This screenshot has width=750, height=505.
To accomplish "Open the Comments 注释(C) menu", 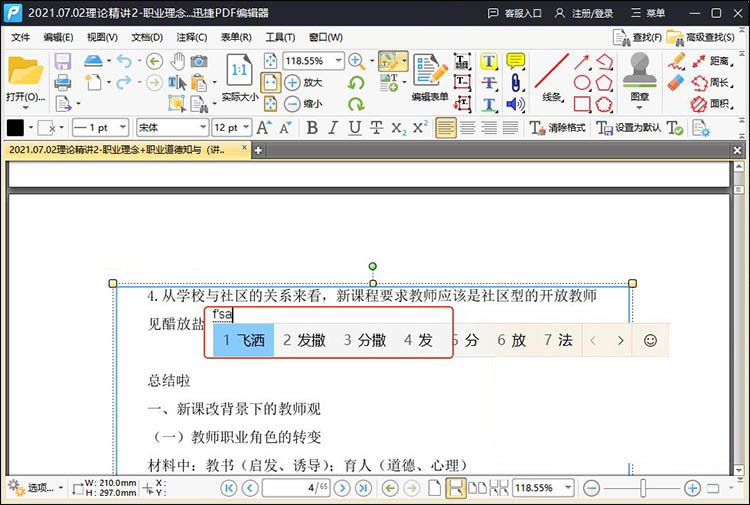I will pyautogui.click(x=191, y=37).
